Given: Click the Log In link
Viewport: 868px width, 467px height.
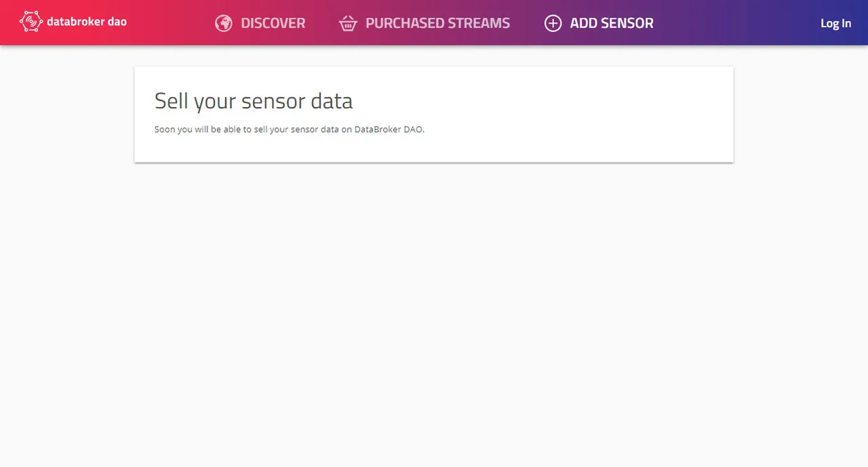Looking at the screenshot, I should click(x=835, y=23).
